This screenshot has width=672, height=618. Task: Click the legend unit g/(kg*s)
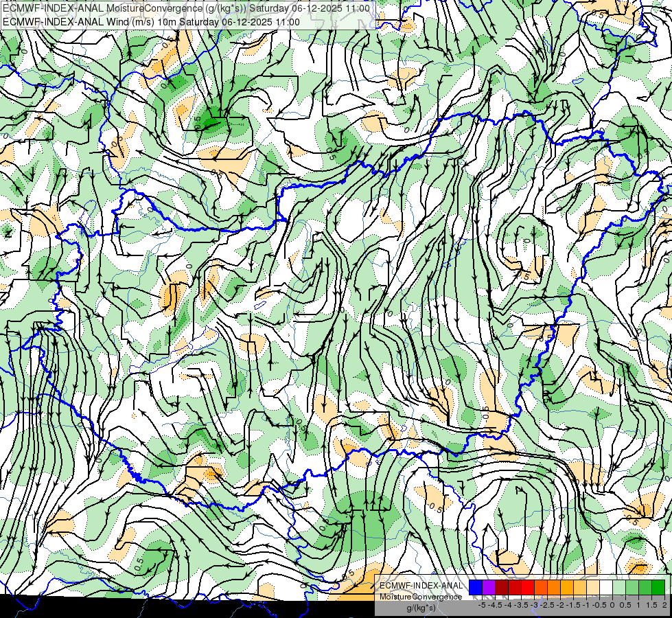(421, 608)
